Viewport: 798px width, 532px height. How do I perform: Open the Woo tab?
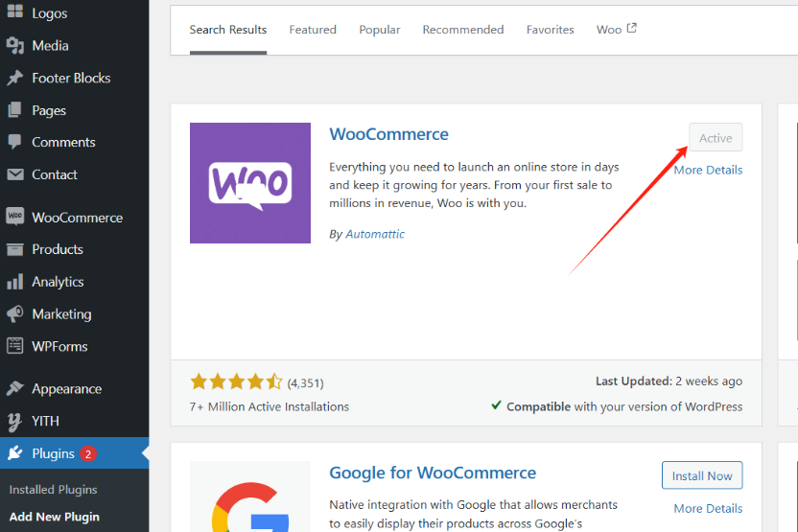click(x=616, y=30)
